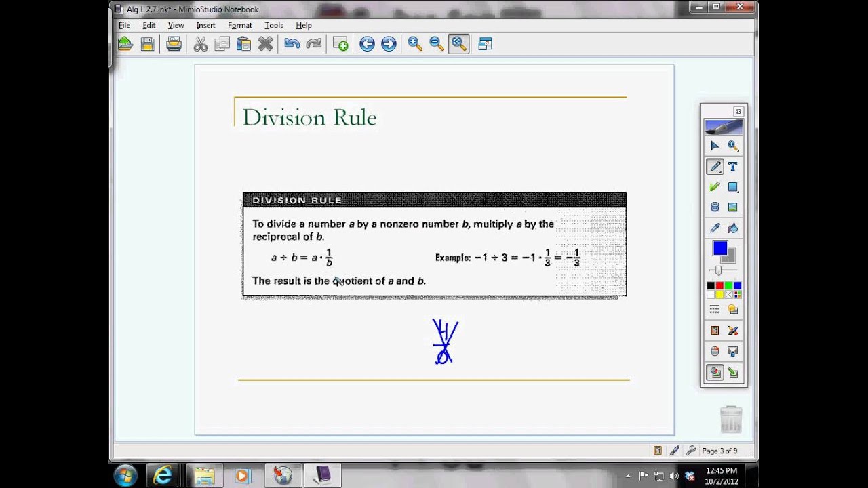Click the trash can on the page
868x488 pixels.
[731, 419]
